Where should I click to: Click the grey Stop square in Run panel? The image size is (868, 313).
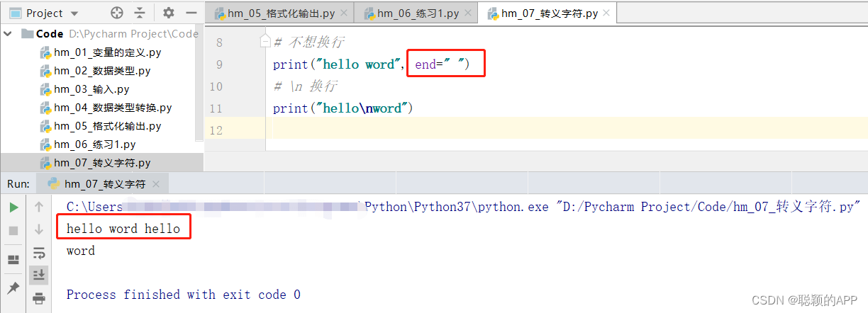(x=13, y=230)
